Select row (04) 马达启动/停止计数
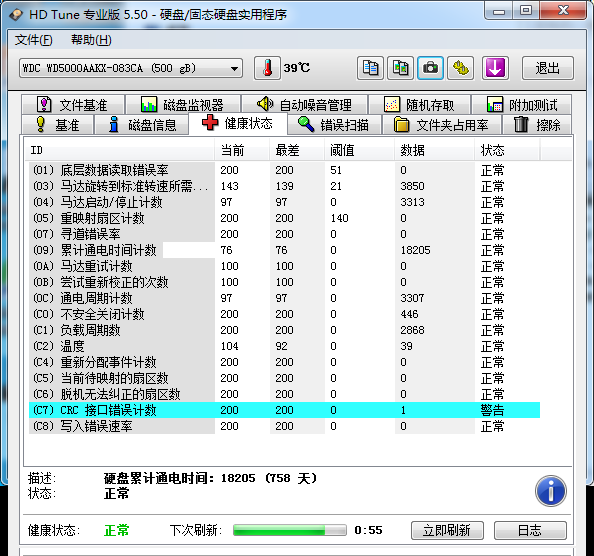The image size is (594, 556). tap(284, 202)
